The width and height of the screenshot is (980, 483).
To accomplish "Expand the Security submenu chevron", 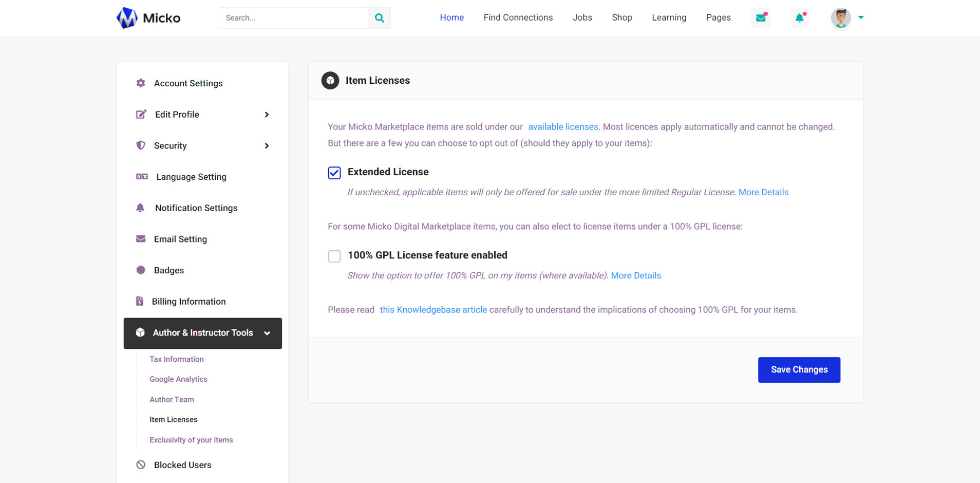I will click(x=267, y=146).
